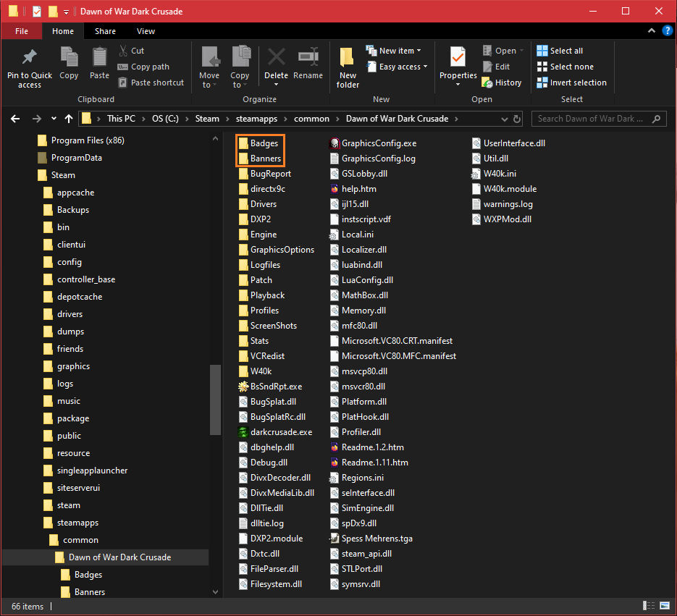Switch to details view in status bar

(649, 606)
